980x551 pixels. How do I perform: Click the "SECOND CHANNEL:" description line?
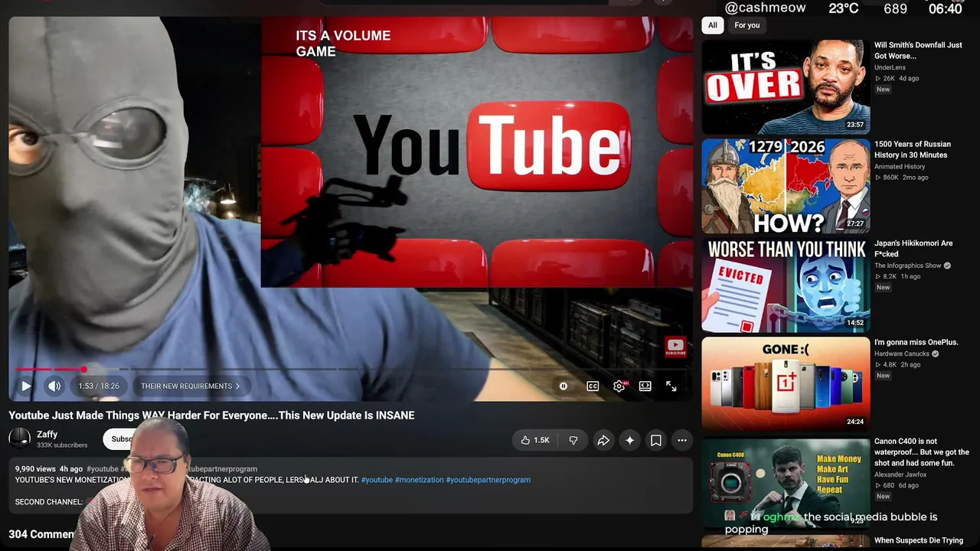coord(49,502)
